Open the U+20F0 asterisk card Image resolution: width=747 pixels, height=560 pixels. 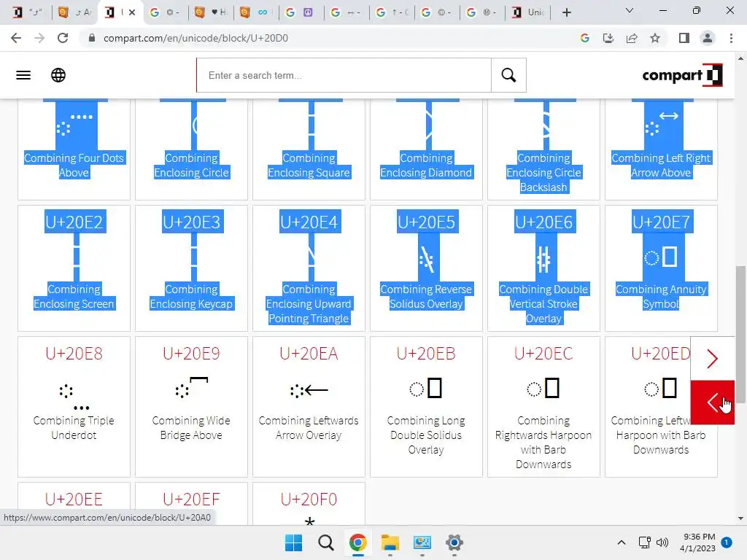[309, 504]
